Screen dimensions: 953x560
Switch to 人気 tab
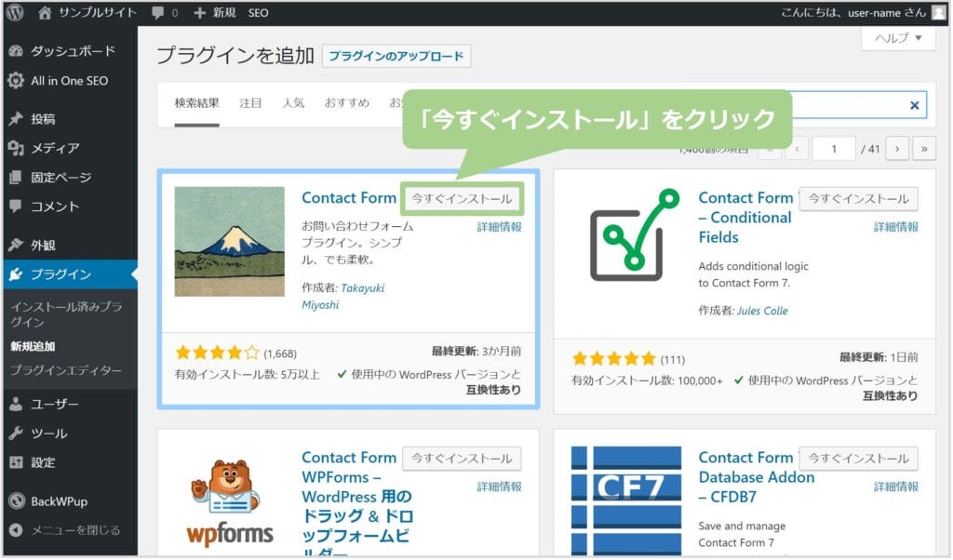pyautogui.click(x=293, y=103)
